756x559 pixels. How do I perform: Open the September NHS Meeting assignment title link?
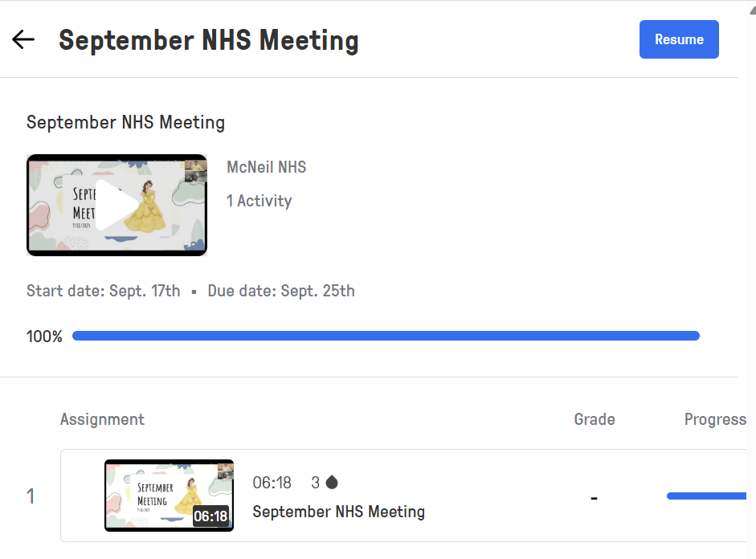pos(338,512)
